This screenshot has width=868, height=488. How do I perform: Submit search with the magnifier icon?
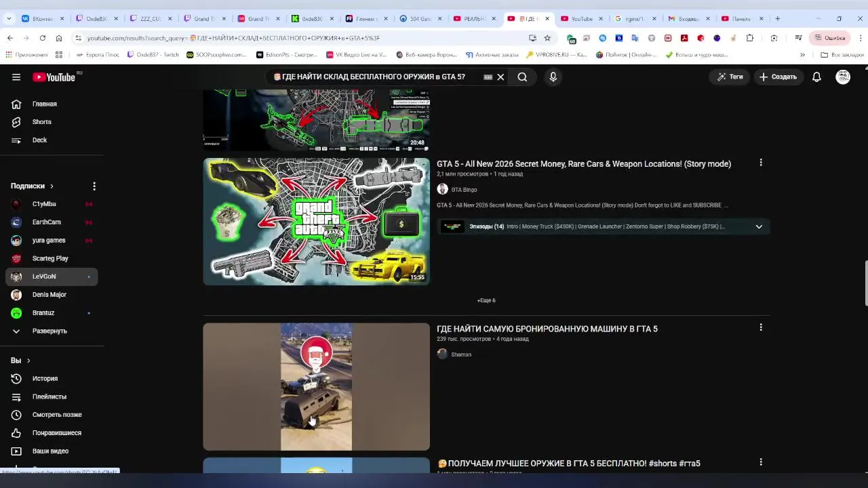(522, 77)
